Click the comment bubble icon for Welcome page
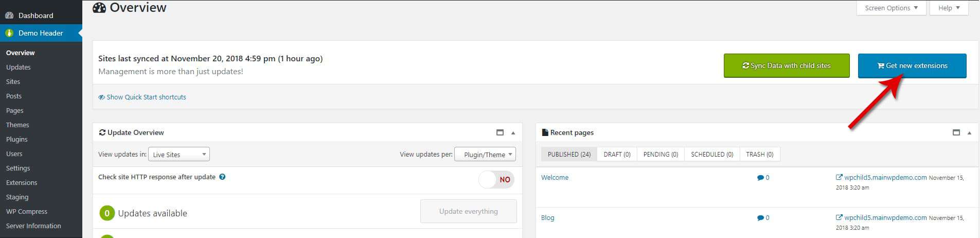This screenshot has width=980, height=238. click(x=760, y=178)
